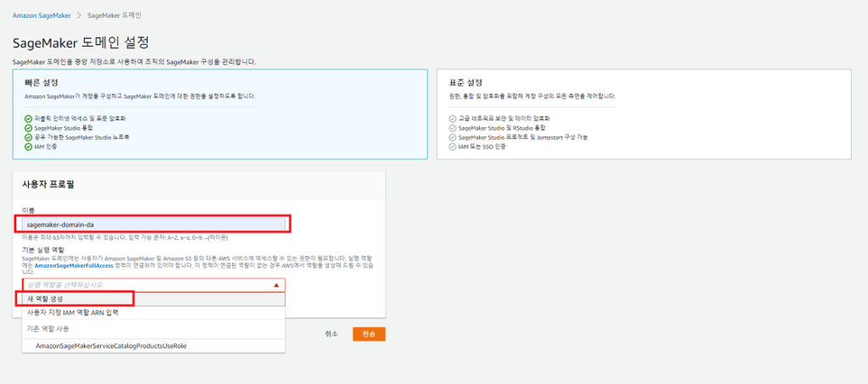Click the 취소 cancel button
The height and width of the screenshot is (384, 868).
[x=331, y=334]
